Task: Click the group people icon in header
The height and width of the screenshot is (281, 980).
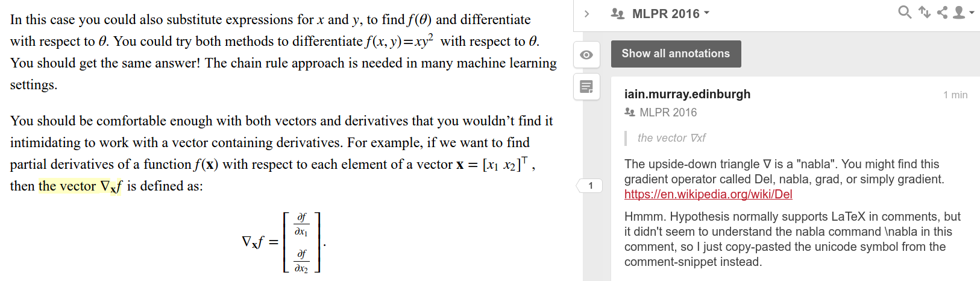Action: click(x=618, y=13)
